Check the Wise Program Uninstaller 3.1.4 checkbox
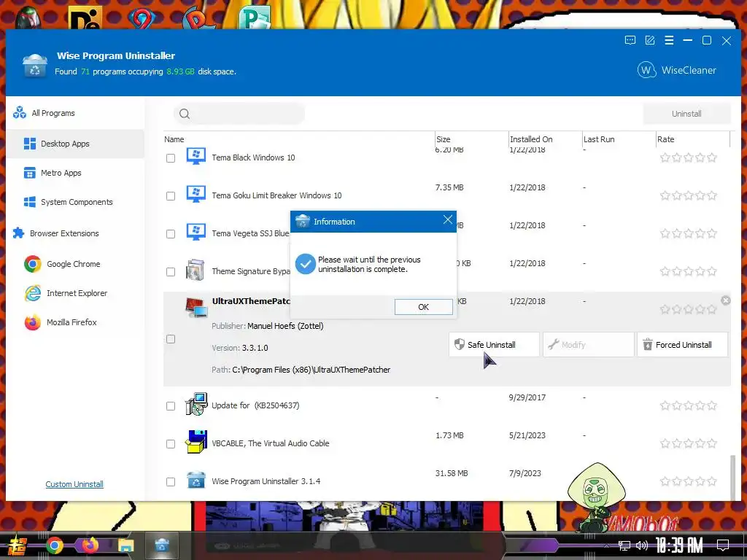Image resolution: width=747 pixels, height=560 pixels. tap(171, 482)
